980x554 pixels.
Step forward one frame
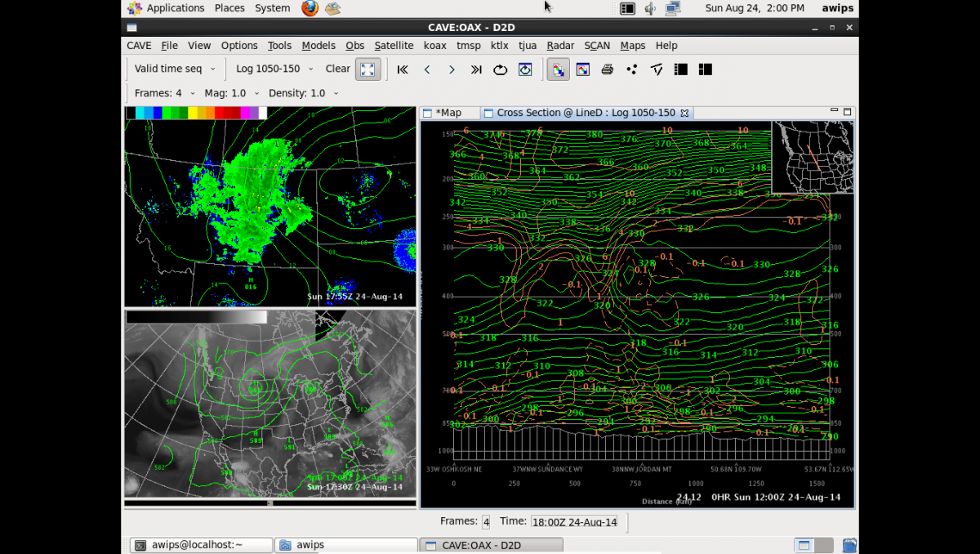[452, 69]
